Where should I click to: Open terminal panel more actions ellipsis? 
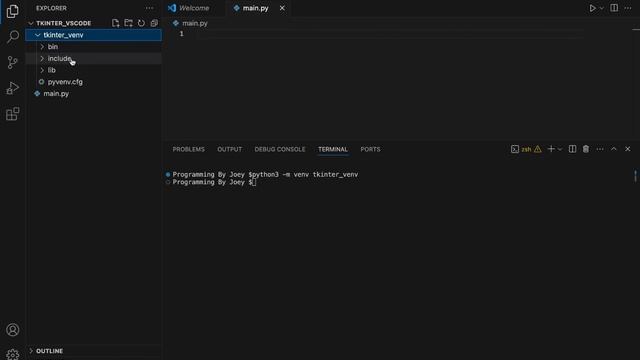(x=600, y=149)
